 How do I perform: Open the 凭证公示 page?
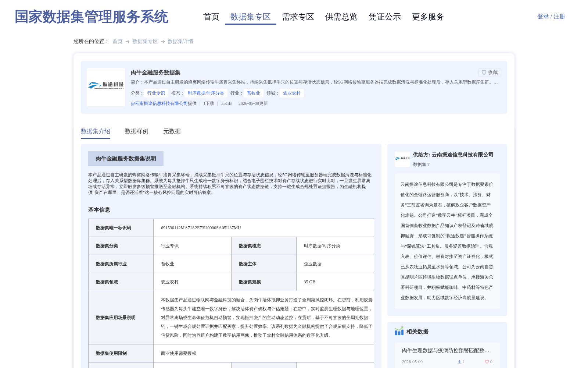tap(385, 17)
